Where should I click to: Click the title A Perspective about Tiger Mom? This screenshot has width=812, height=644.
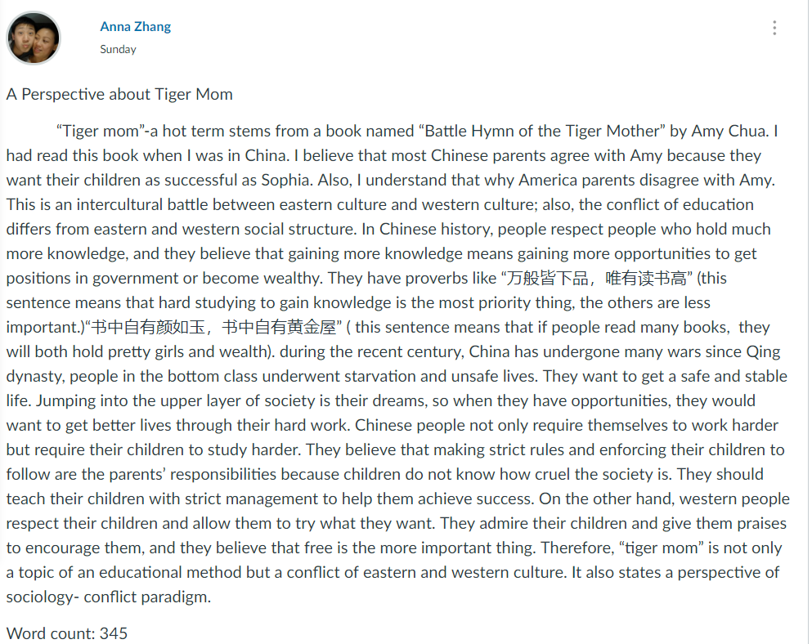119,94
